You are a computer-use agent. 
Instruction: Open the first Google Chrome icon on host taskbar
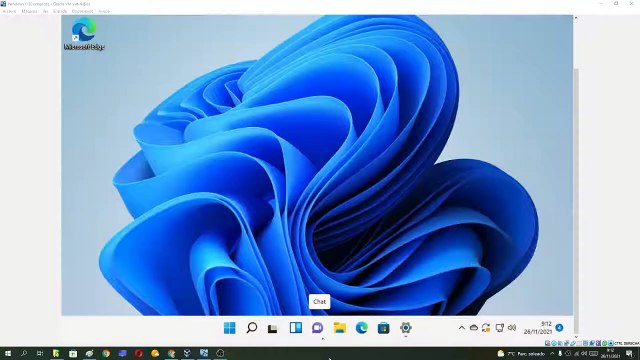[x=106, y=353]
